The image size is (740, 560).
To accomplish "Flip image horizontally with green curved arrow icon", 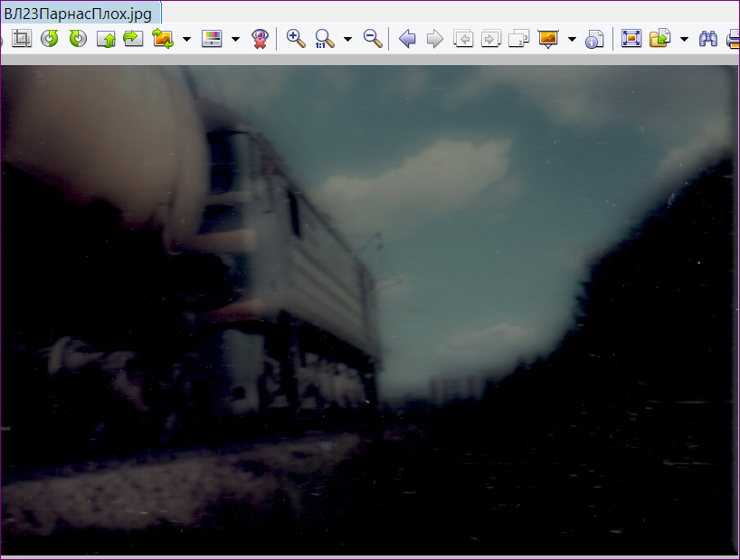I will pyautogui.click(x=134, y=39).
